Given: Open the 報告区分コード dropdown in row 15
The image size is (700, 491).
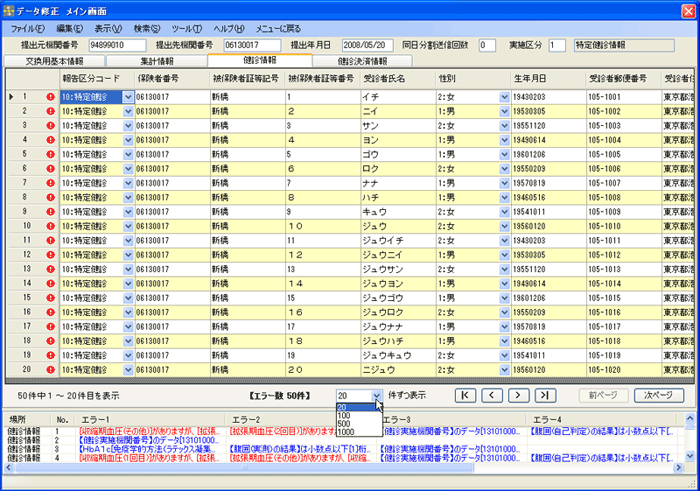Looking at the screenshot, I should pyautogui.click(x=128, y=298).
